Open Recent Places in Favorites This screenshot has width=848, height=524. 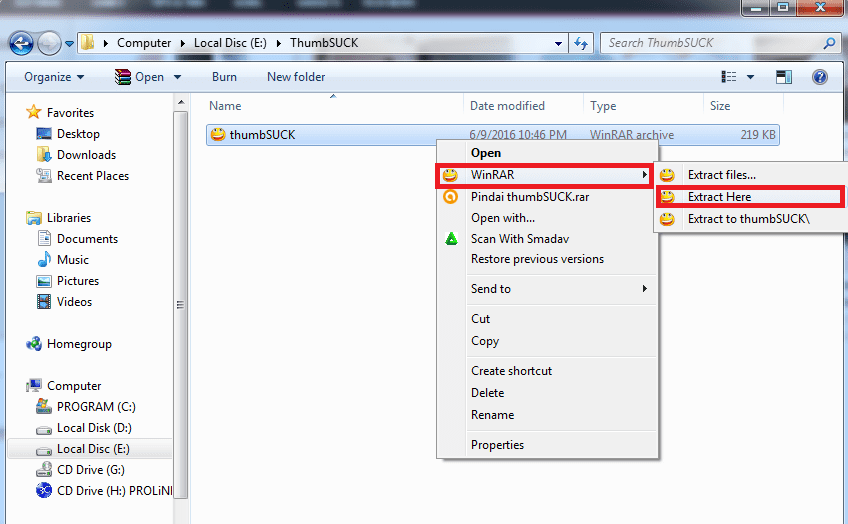click(92, 176)
